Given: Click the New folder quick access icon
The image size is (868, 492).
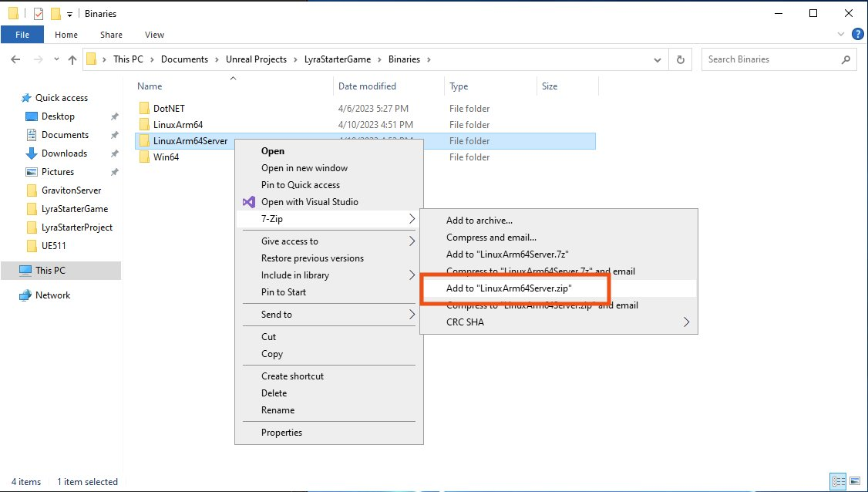Looking at the screenshot, I should (x=56, y=14).
